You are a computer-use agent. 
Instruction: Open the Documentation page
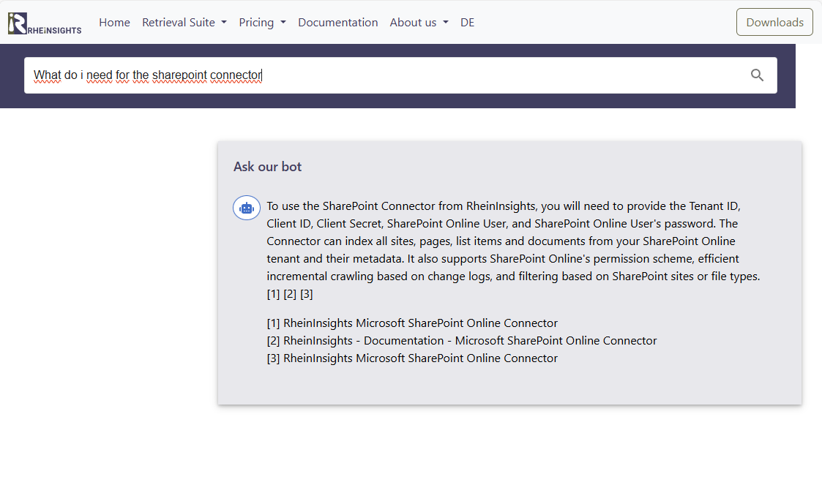coord(338,23)
